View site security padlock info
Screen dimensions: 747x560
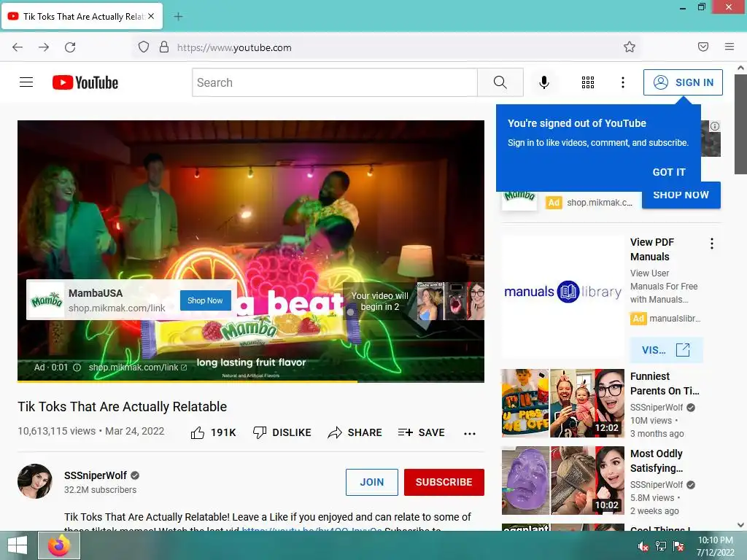click(164, 47)
